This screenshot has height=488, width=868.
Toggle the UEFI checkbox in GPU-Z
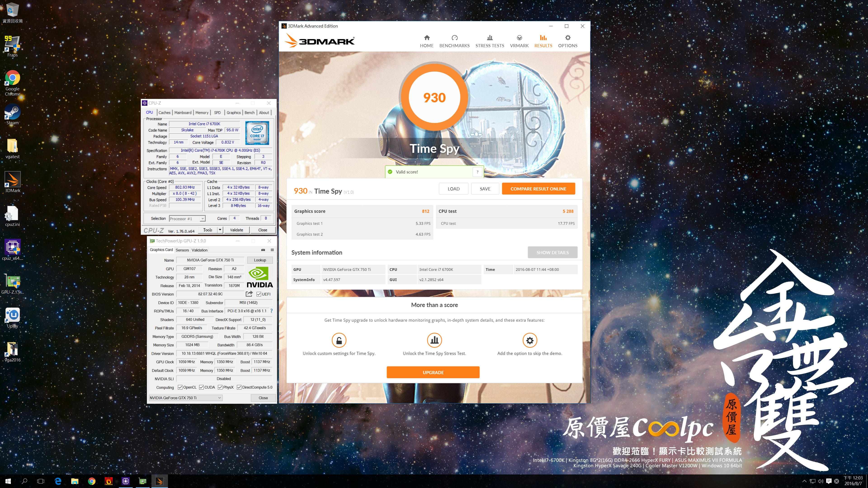tap(259, 294)
